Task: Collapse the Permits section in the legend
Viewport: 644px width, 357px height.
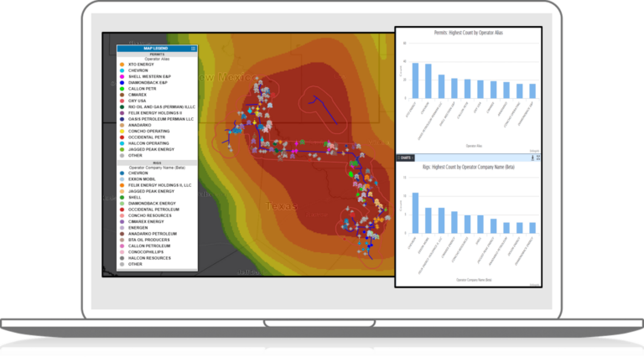Action: pyautogui.click(x=157, y=54)
